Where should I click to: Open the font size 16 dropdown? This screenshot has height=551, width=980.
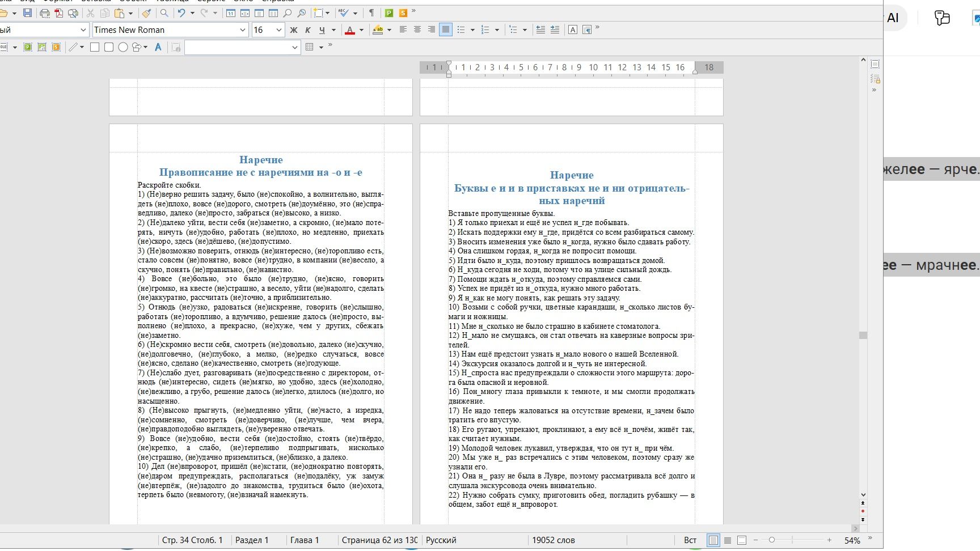point(278,30)
